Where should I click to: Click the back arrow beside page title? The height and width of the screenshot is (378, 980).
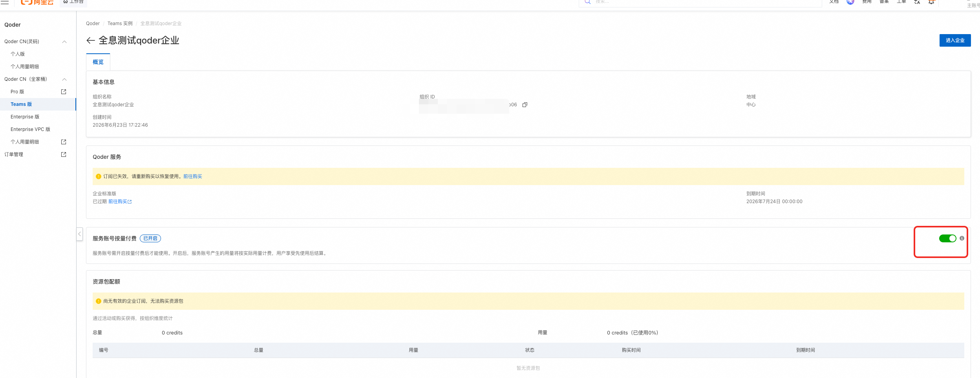[x=91, y=40]
